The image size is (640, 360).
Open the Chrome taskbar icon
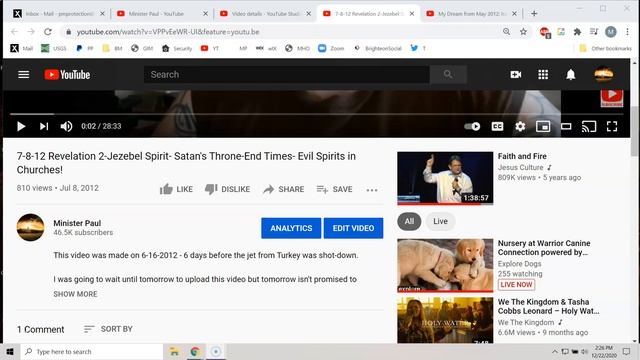point(195,351)
